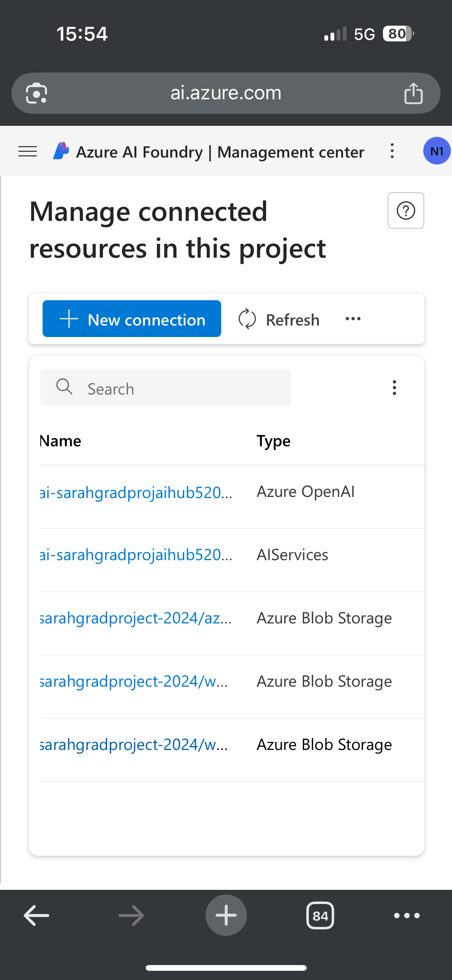Tap the camera lens search icon
The width and height of the screenshot is (452, 980).
[36, 93]
